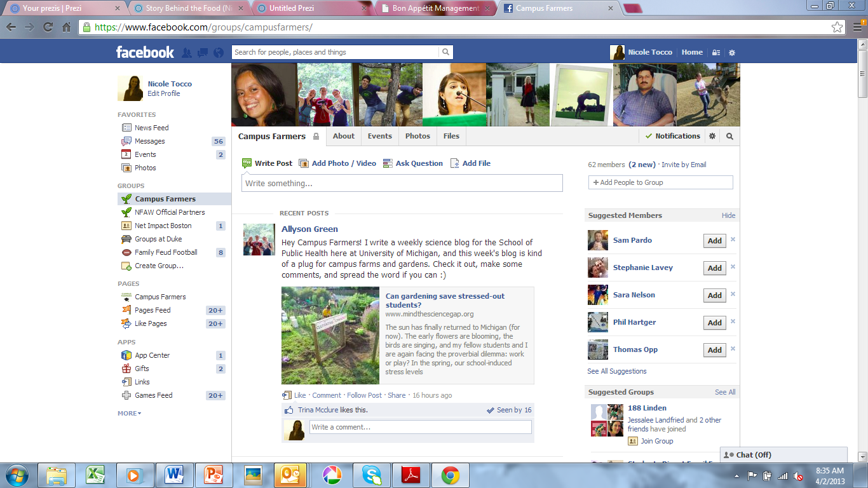The height and width of the screenshot is (488, 868).
Task: Click Write something post field
Action: [402, 183]
